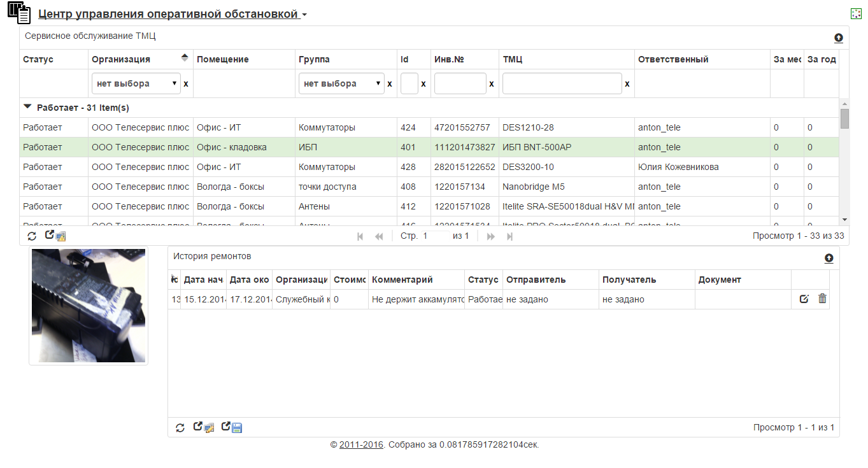This screenshot has height=468, width=868.
Task: Collapse the История ремонтов panel
Action: point(829,259)
